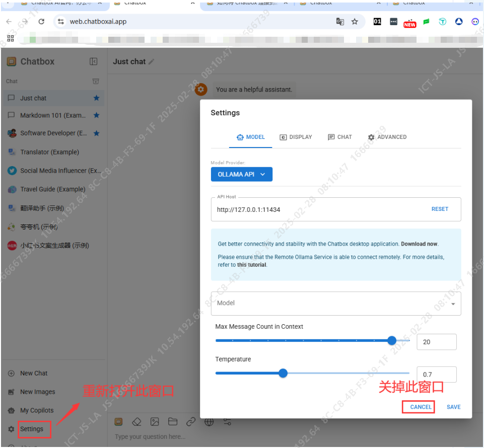
Task: Open New Images in the sidebar
Action: (x=38, y=392)
